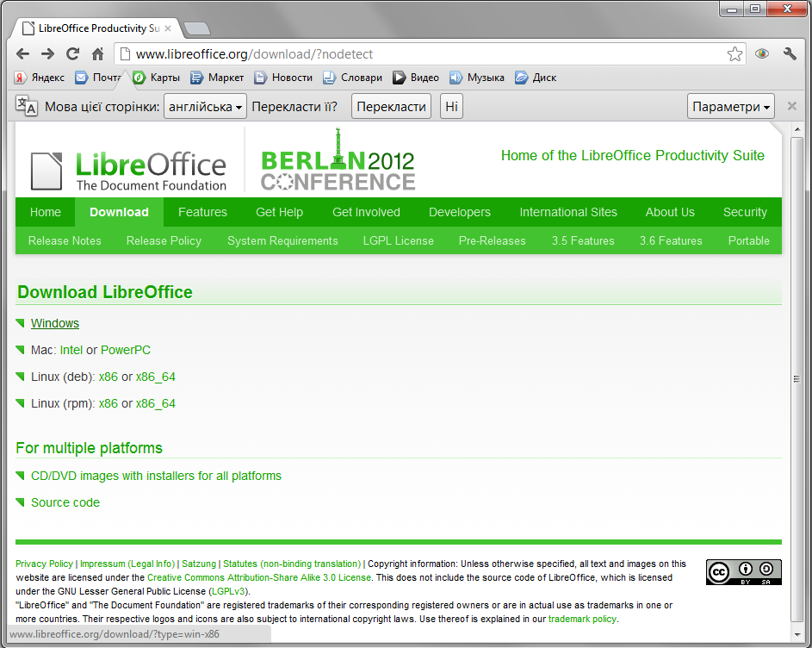Image resolution: width=812 pixels, height=648 pixels.
Task: Open the Параметри dropdown
Action: 731,106
